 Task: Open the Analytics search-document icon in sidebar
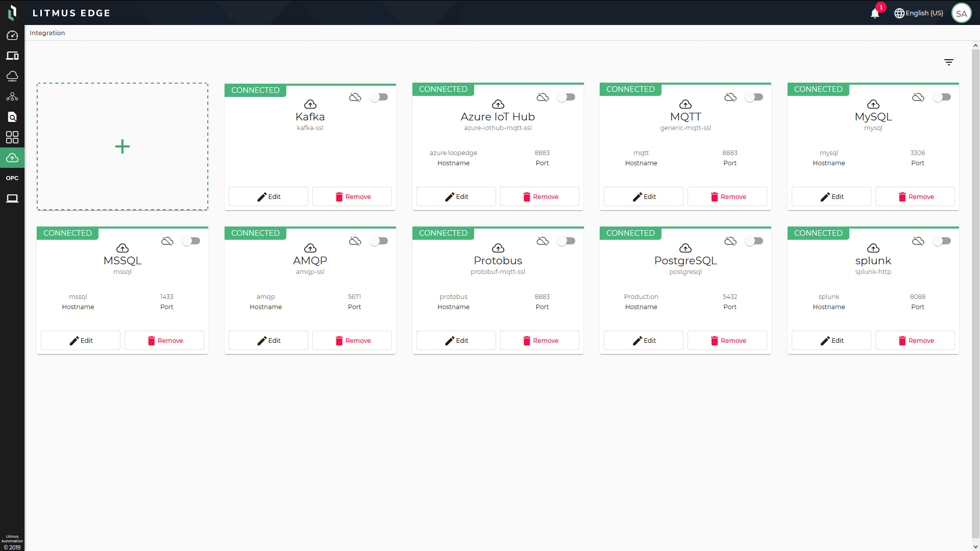(x=12, y=117)
